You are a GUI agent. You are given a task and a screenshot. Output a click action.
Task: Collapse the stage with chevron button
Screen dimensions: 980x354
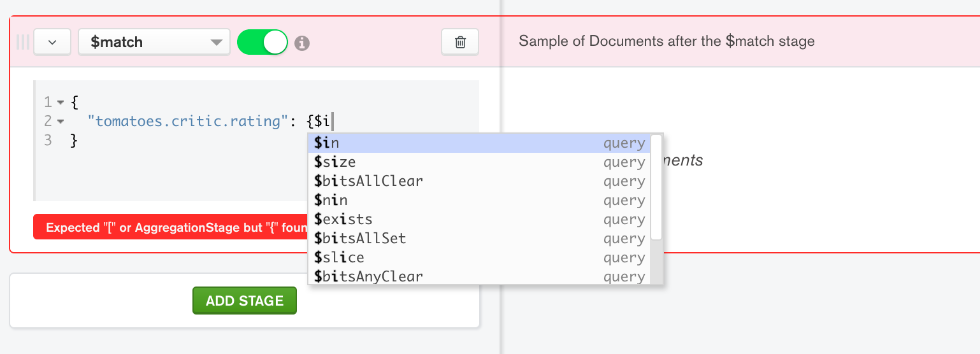pyautogui.click(x=52, y=42)
